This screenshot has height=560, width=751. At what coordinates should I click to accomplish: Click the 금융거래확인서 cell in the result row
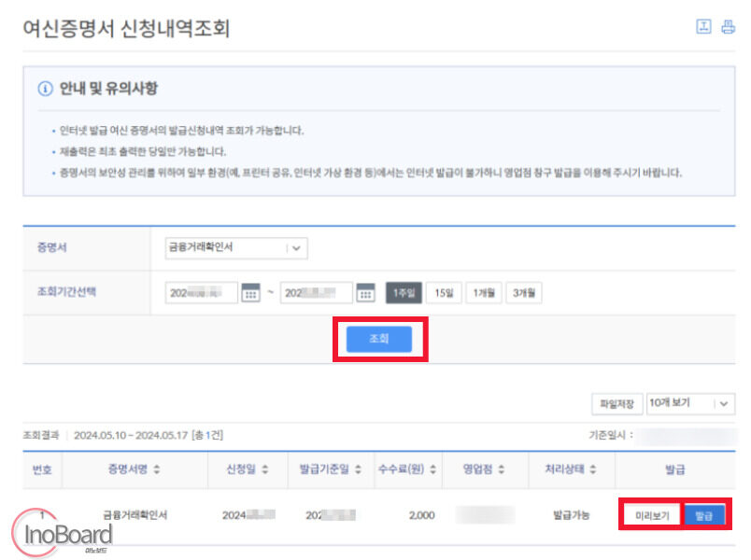(x=135, y=515)
